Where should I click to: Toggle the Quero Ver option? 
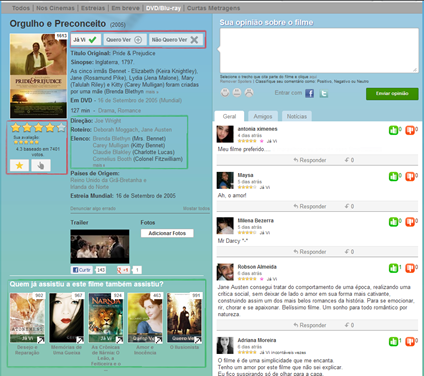point(124,40)
